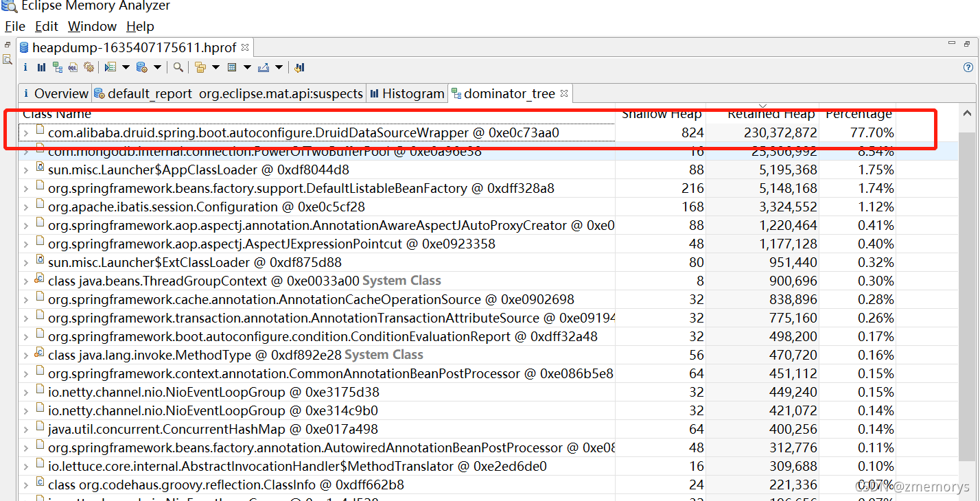Switch to the Histogram tab
Image resolution: width=980 pixels, height=501 pixels.
pos(407,93)
